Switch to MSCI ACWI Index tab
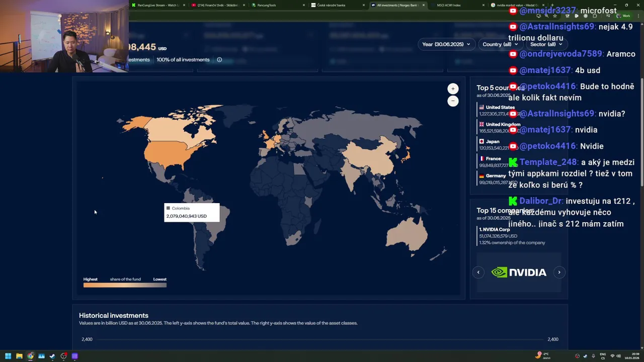The width and height of the screenshot is (644, 362). 457,5
